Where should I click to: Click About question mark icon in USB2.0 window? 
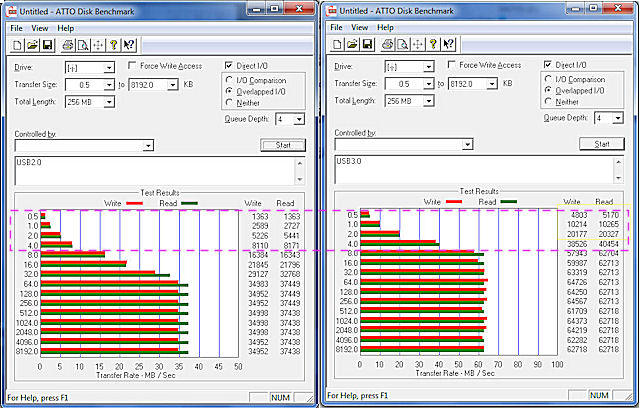pos(113,45)
